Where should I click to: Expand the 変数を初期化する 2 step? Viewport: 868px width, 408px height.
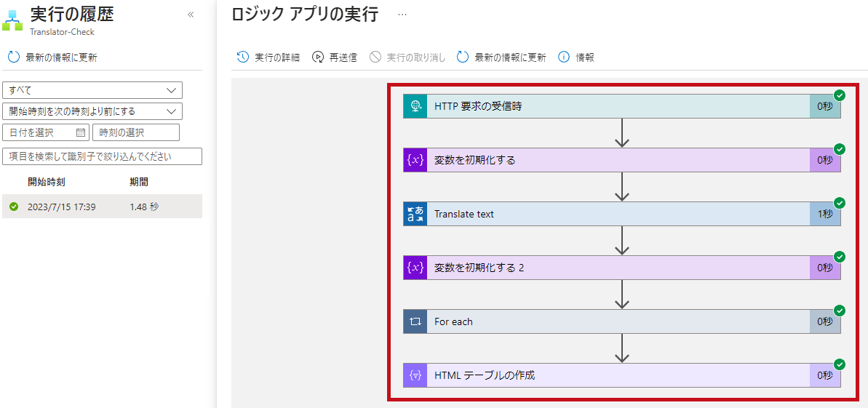point(621,268)
